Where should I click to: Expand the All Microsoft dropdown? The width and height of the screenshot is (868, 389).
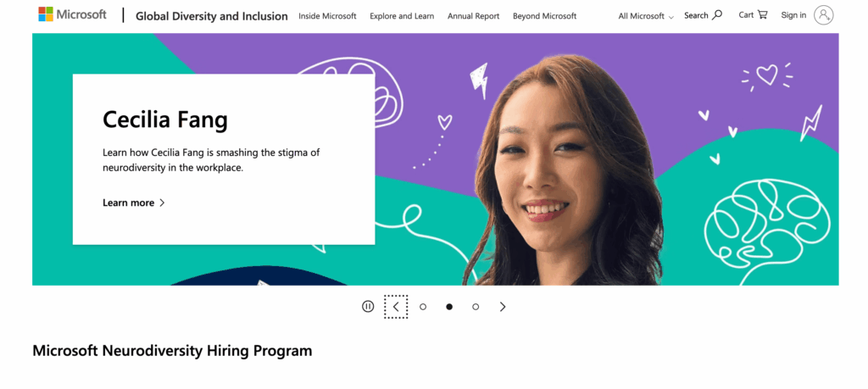pyautogui.click(x=646, y=16)
